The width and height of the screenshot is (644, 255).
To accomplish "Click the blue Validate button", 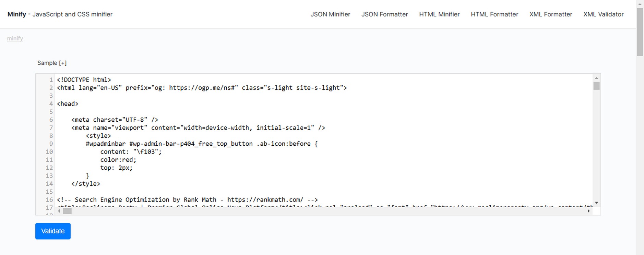I will pyautogui.click(x=53, y=231).
